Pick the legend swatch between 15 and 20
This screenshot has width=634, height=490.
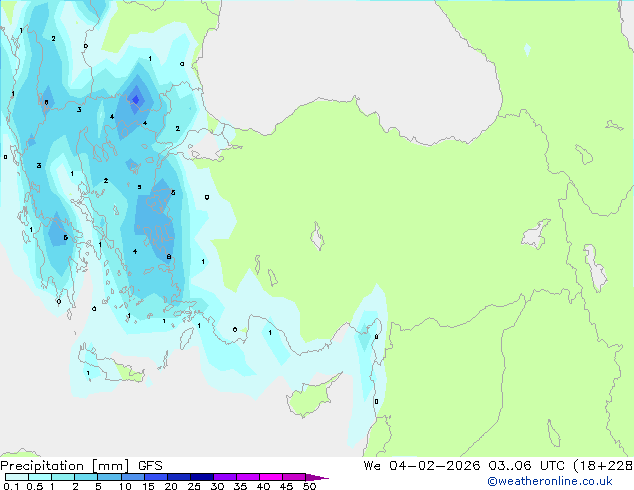pos(156,477)
